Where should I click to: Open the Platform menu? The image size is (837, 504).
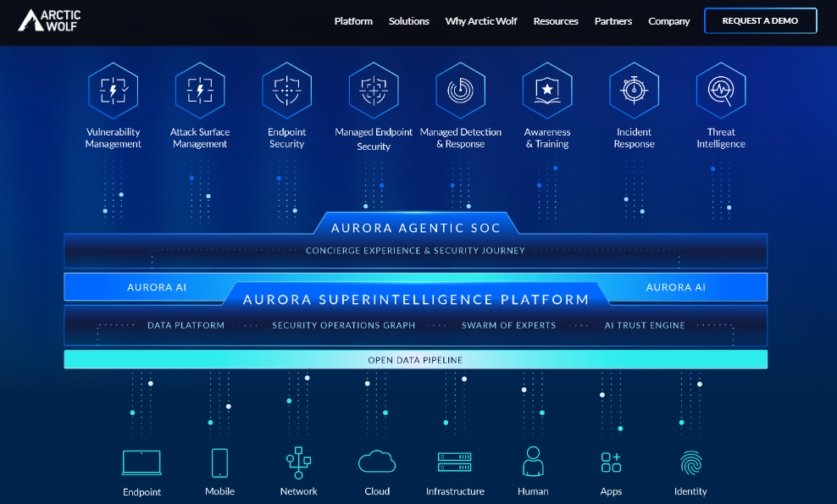(353, 21)
